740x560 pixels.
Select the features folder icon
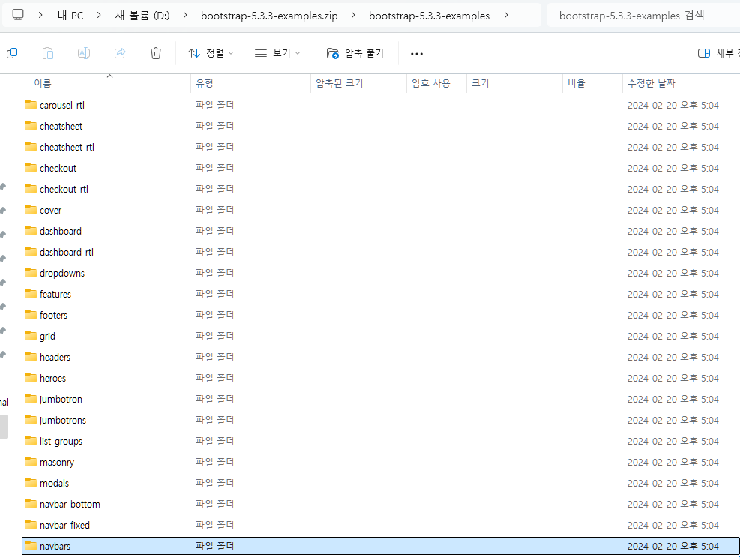coord(31,293)
